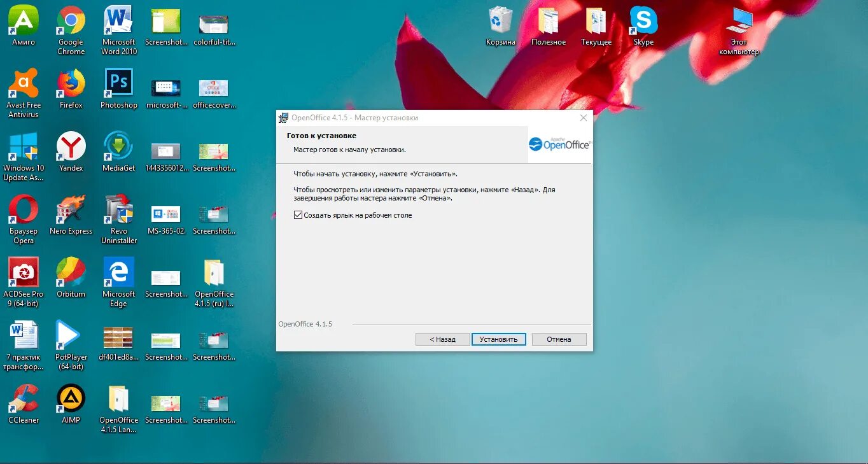868x464 pixels.
Task: Select the officecover... image file
Action: tap(214, 94)
